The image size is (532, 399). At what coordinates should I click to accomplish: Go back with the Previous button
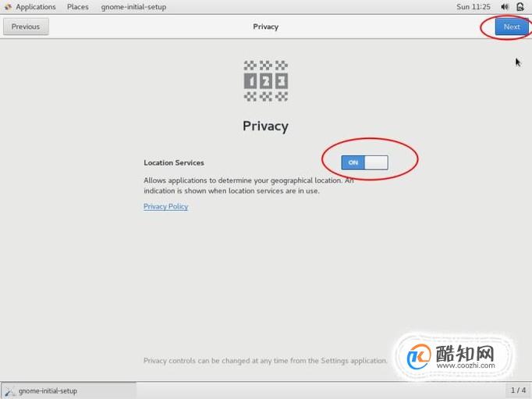(x=26, y=27)
